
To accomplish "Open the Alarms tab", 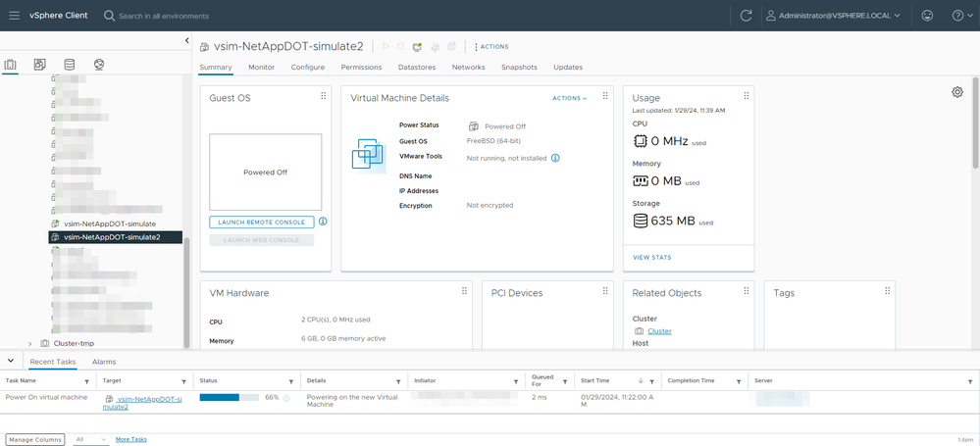I will pyautogui.click(x=104, y=362).
